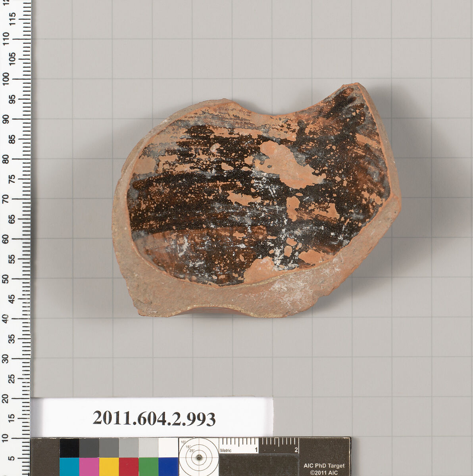Click the number 2 on metric scale

[296, 450]
